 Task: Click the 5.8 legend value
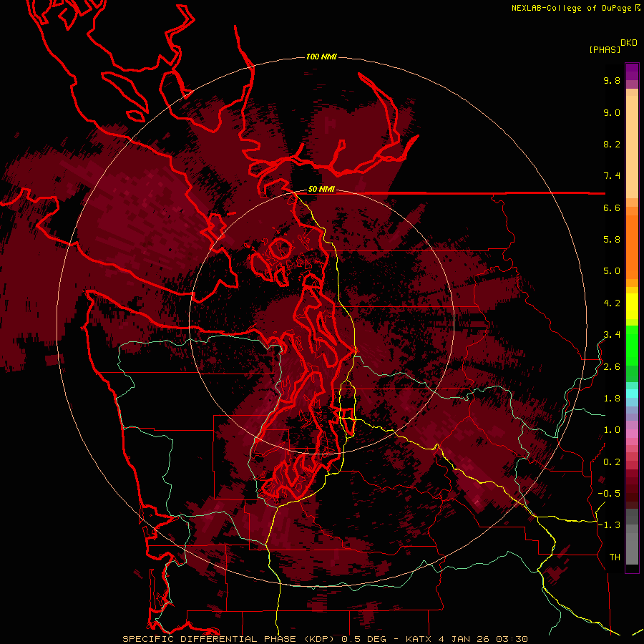(x=612, y=240)
